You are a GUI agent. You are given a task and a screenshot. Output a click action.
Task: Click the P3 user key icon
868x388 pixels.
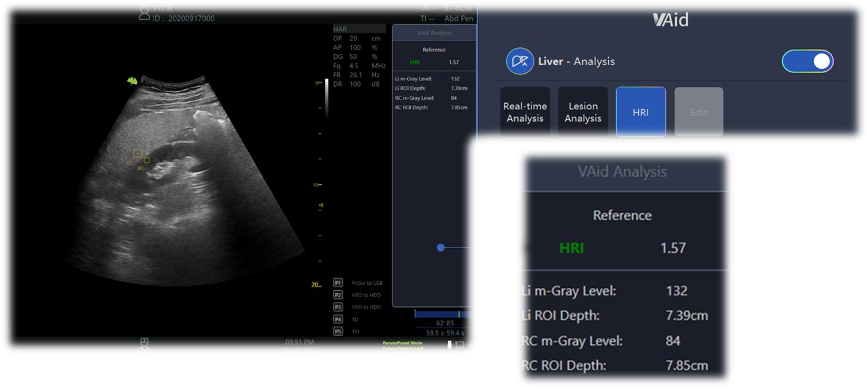point(338,306)
